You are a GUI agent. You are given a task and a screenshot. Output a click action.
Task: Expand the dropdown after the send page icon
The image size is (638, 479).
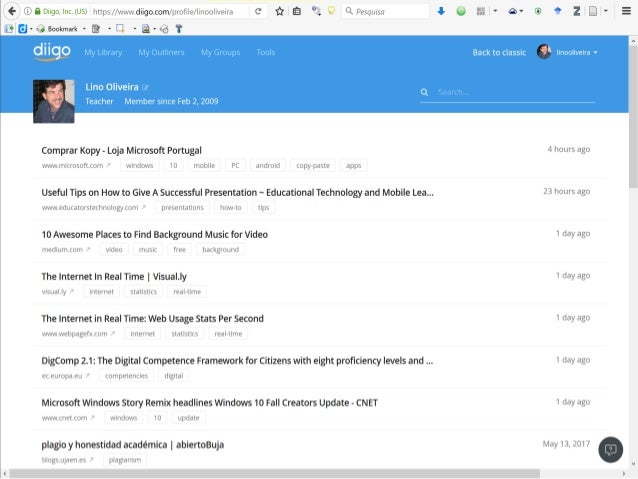(x=155, y=29)
